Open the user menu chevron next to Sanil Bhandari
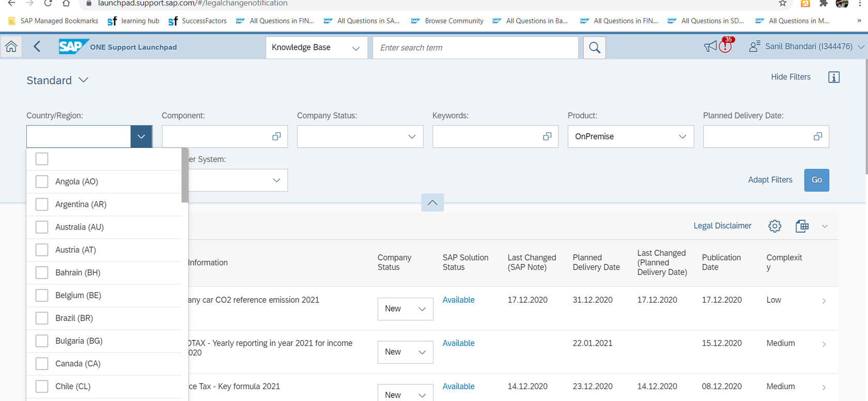868x401 pixels. pyautogui.click(x=861, y=47)
